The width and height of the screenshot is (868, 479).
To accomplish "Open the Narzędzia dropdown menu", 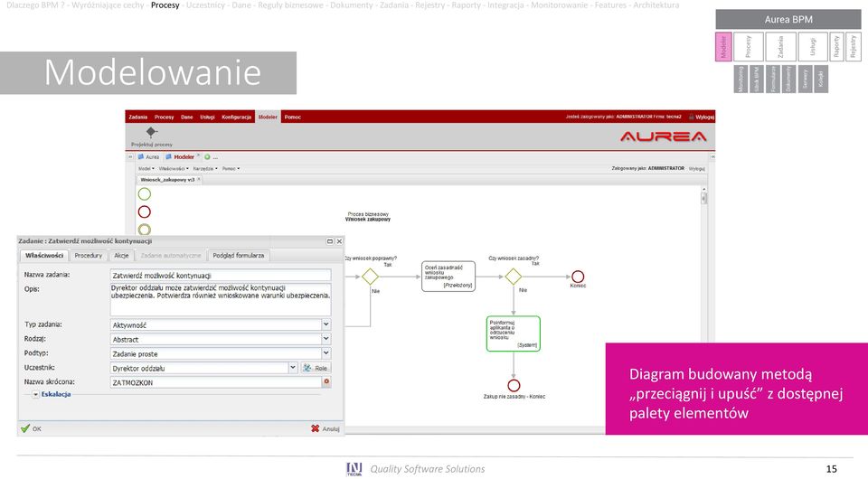I will coord(205,168).
